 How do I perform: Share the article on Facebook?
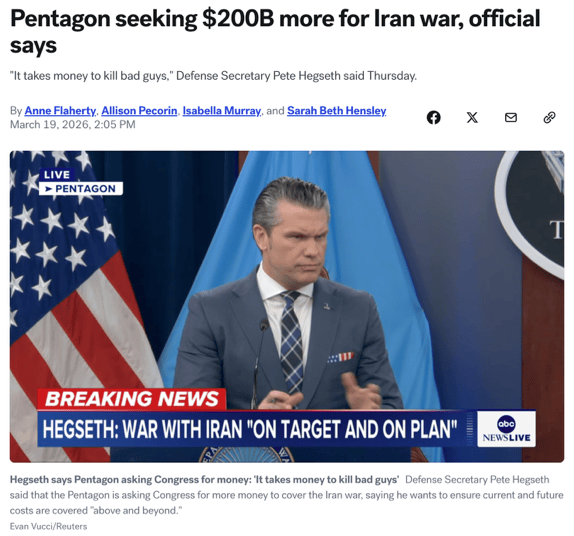point(433,118)
